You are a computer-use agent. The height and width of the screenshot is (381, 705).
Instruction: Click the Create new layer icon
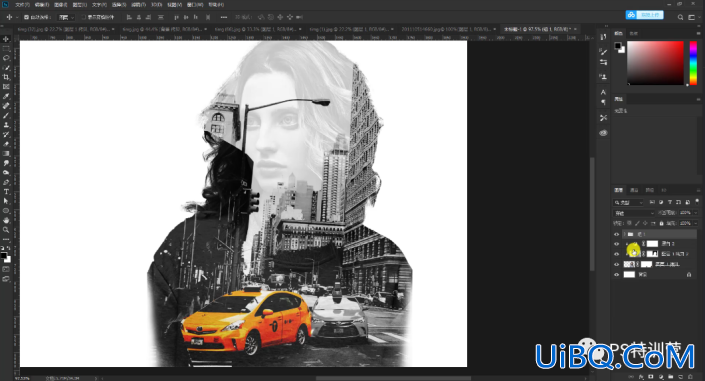[x=681, y=377]
